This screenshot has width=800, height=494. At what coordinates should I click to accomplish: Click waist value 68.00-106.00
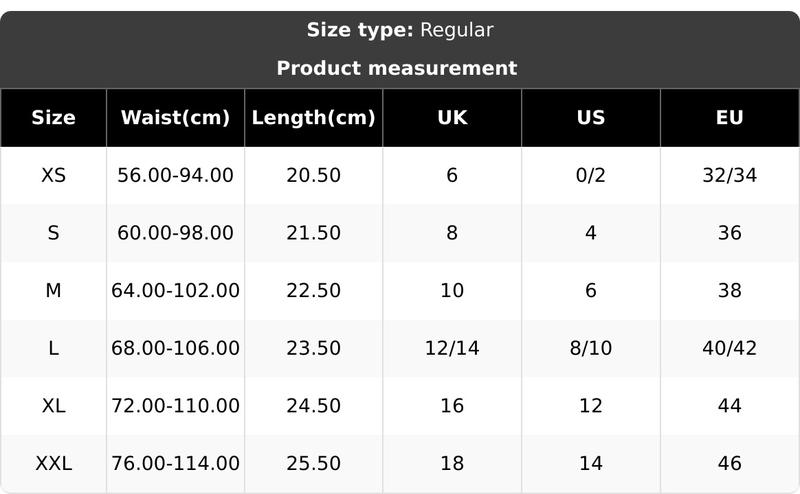(x=175, y=348)
